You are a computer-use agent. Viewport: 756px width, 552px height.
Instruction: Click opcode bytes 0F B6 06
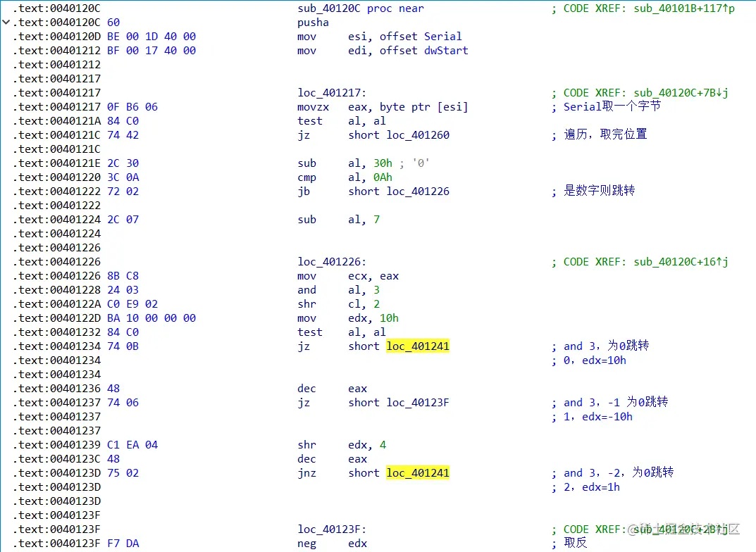point(132,106)
